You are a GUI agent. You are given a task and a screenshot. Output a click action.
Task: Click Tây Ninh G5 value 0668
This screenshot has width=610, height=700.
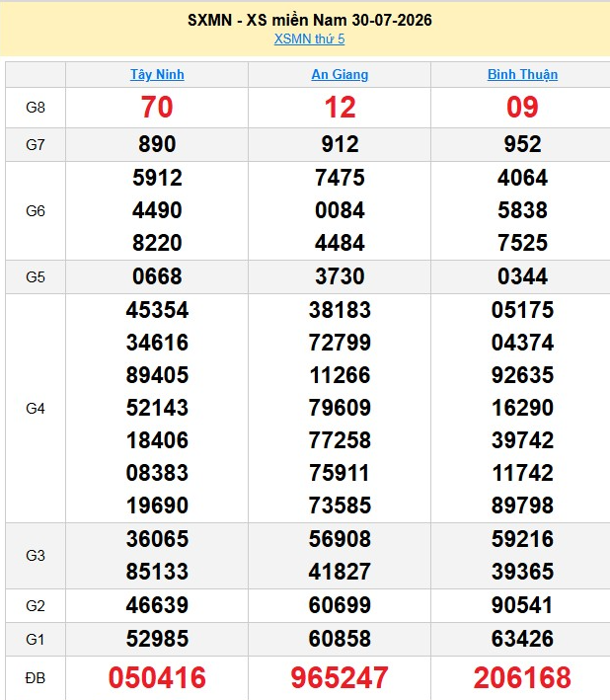[157, 276]
